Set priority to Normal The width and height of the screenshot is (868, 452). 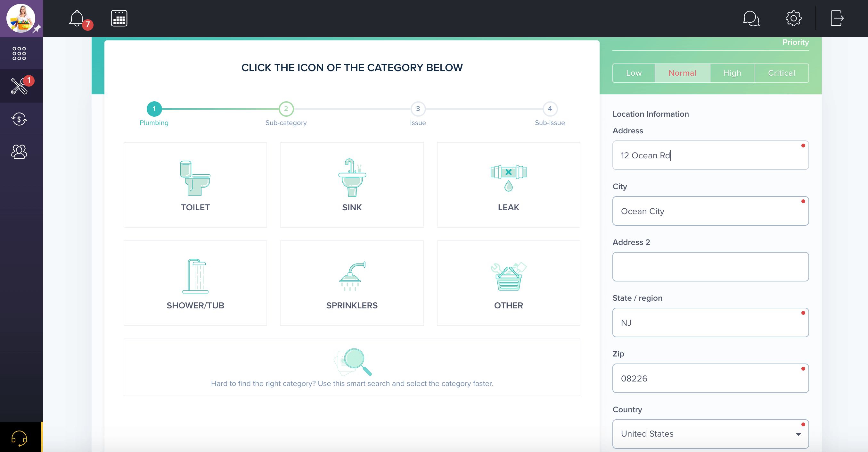[x=682, y=73]
